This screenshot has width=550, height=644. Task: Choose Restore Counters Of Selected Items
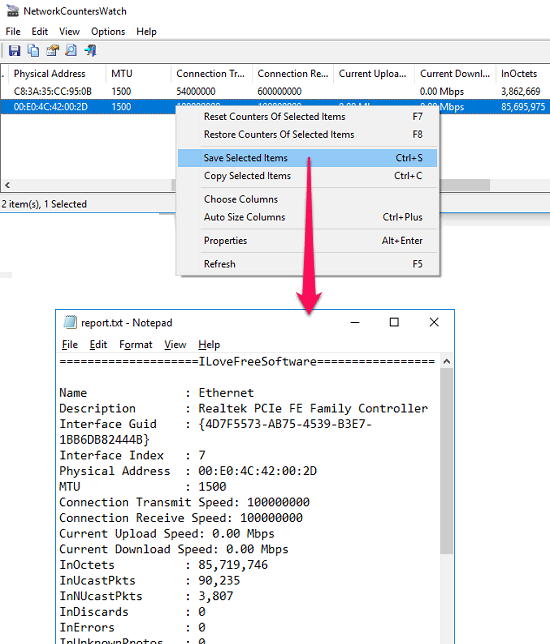(308, 135)
